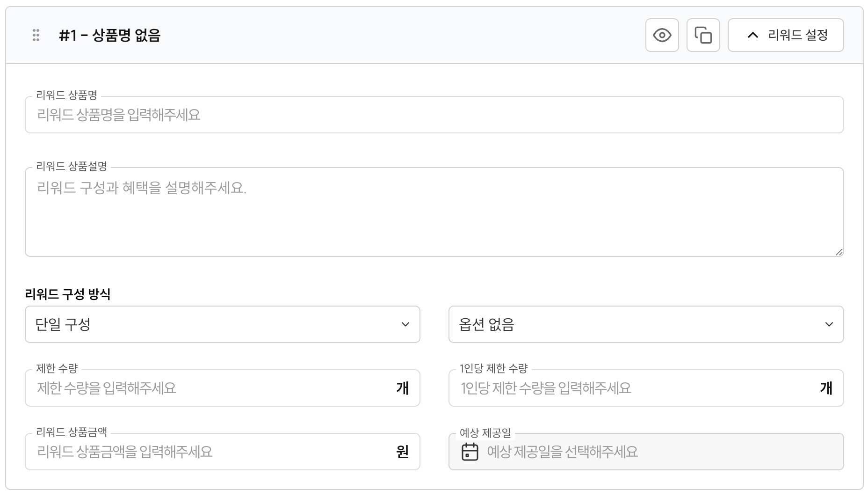Click the 1인당 제한 수량 input field
Viewport: 868px width, 497px height.
pos(634,388)
